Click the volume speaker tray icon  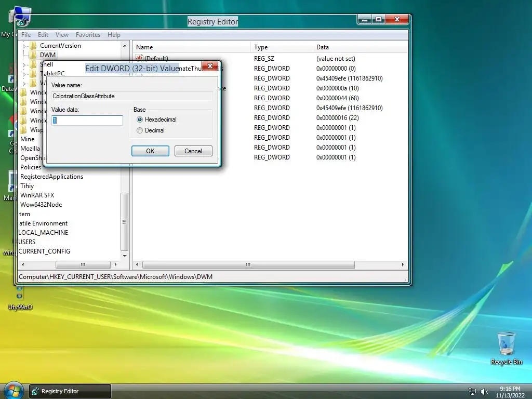coord(484,391)
